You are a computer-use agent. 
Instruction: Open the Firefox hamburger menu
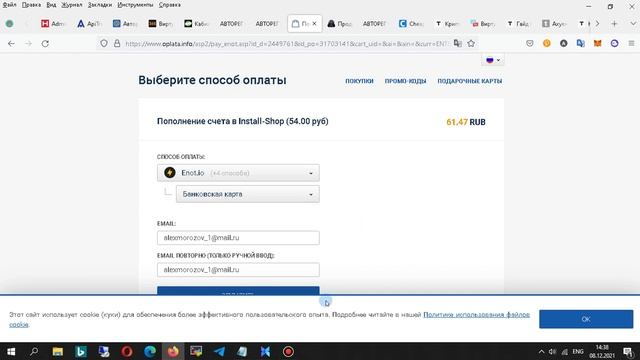pyautogui.click(x=631, y=43)
